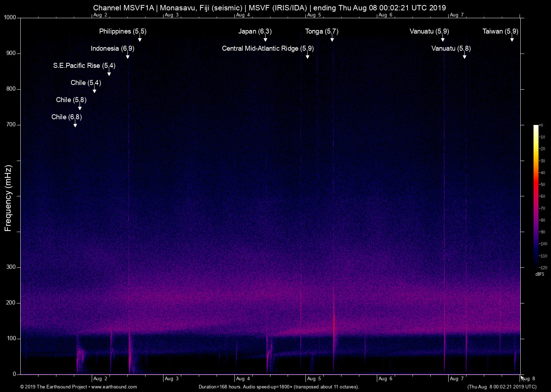This screenshot has height=392, width=551.
Task: Click the -50 value on the color scale
Action: pos(542,185)
